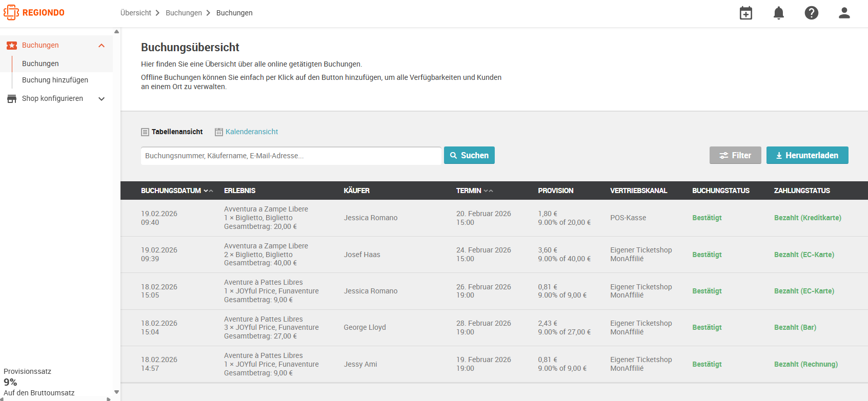Click the Vertriebskanal column header
The width and height of the screenshot is (868, 401).
(x=638, y=191)
